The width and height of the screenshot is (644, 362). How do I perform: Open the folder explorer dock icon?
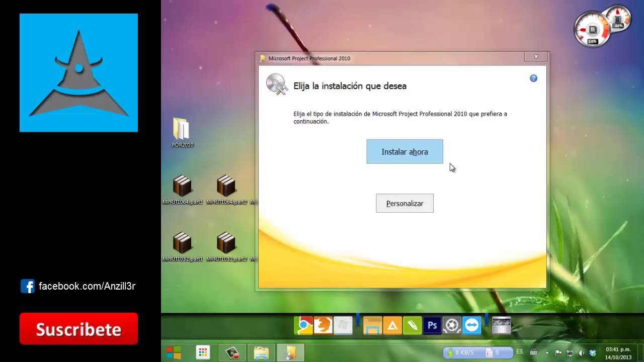[x=373, y=326]
